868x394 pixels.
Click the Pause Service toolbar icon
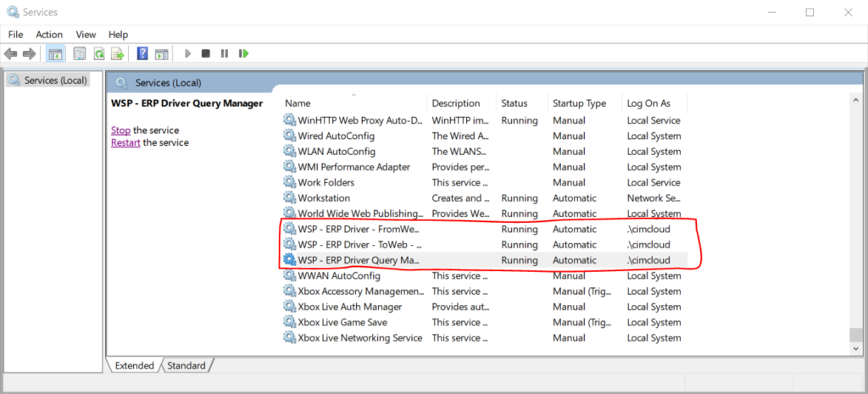(224, 53)
